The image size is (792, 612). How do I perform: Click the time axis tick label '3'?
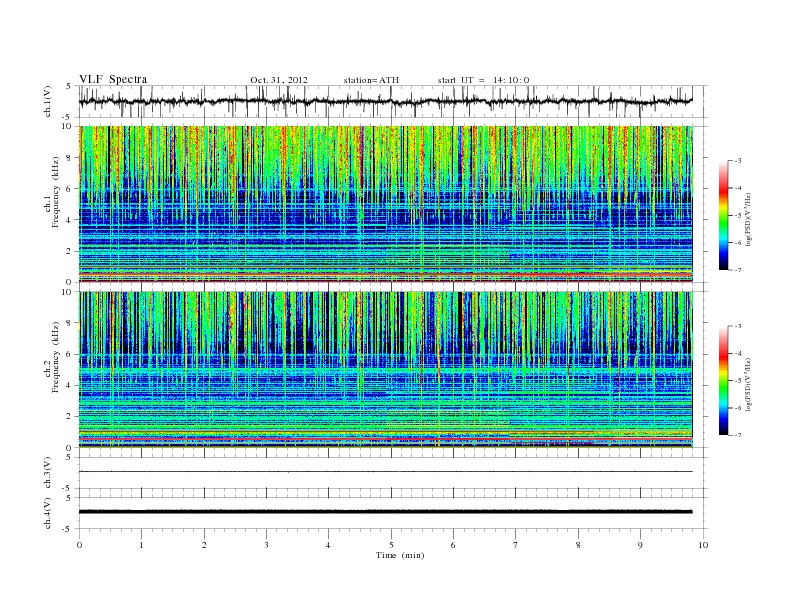coord(266,545)
